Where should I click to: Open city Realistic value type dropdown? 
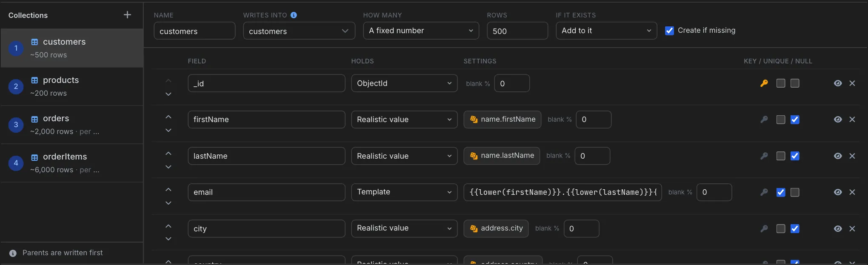click(404, 228)
